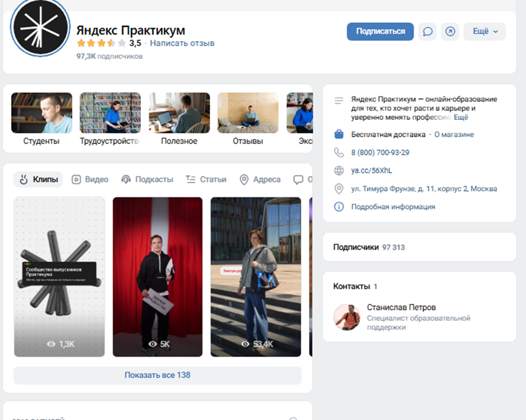The height and width of the screenshot is (420, 526).
Task: Open Станислав Петров profile name
Action: [401, 307]
